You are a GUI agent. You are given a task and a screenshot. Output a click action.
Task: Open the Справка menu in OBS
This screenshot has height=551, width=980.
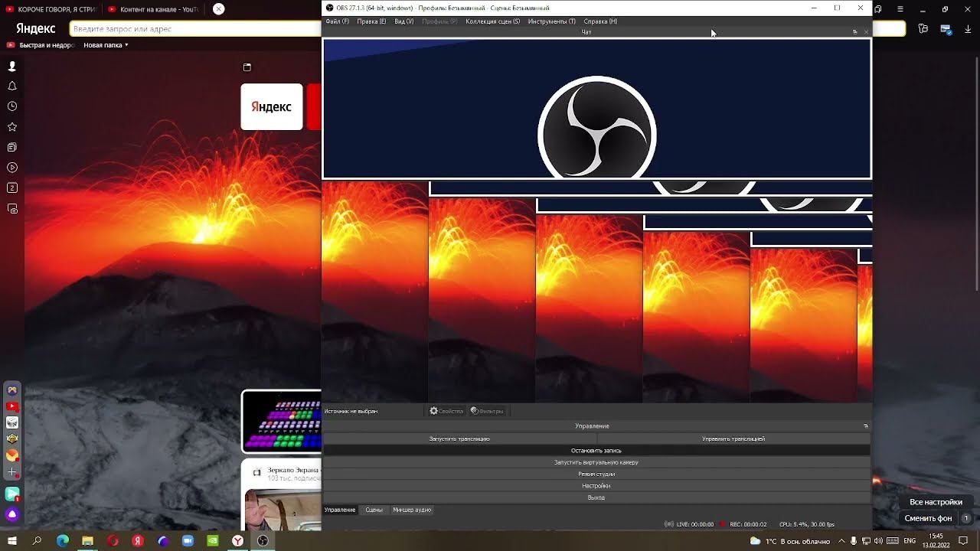[x=600, y=21]
